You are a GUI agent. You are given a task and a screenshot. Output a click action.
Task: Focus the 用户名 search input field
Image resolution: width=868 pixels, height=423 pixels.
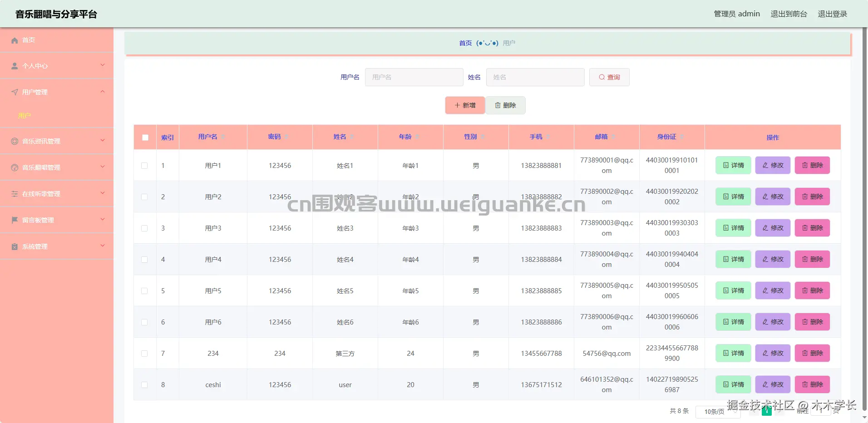(x=414, y=77)
